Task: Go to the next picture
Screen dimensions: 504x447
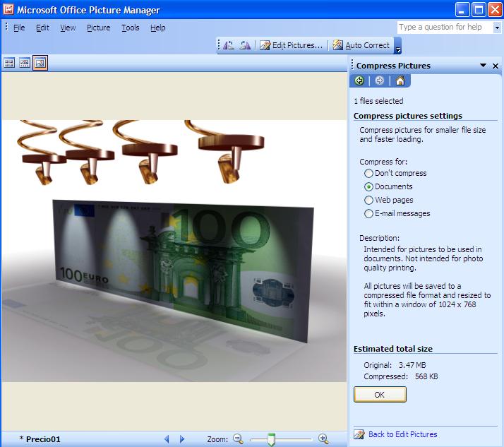Action: 182,439
